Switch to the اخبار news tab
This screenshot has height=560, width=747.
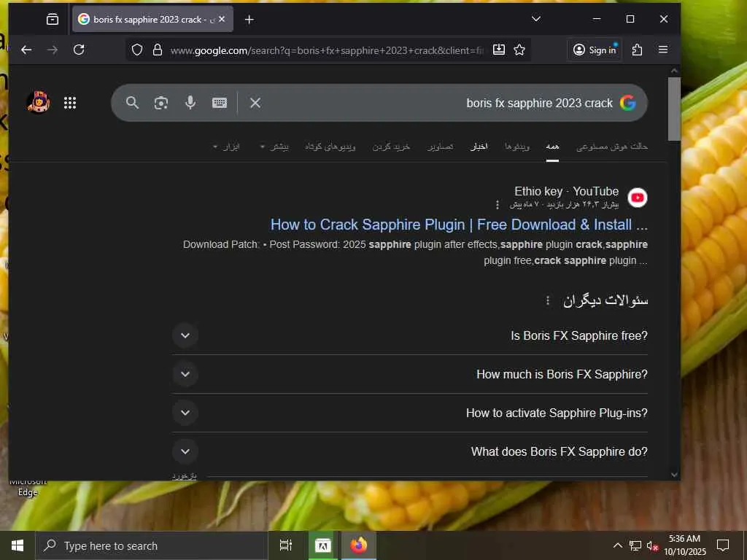tap(479, 146)
